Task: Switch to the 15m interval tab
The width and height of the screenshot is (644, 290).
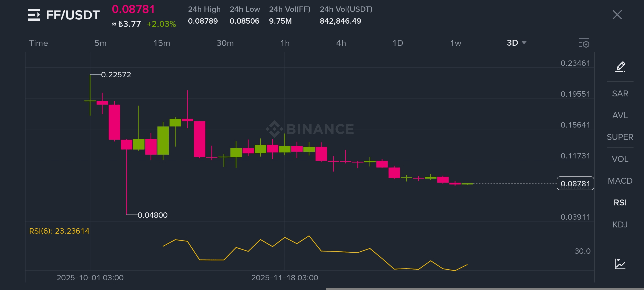Action: click(x=162, y=43)
